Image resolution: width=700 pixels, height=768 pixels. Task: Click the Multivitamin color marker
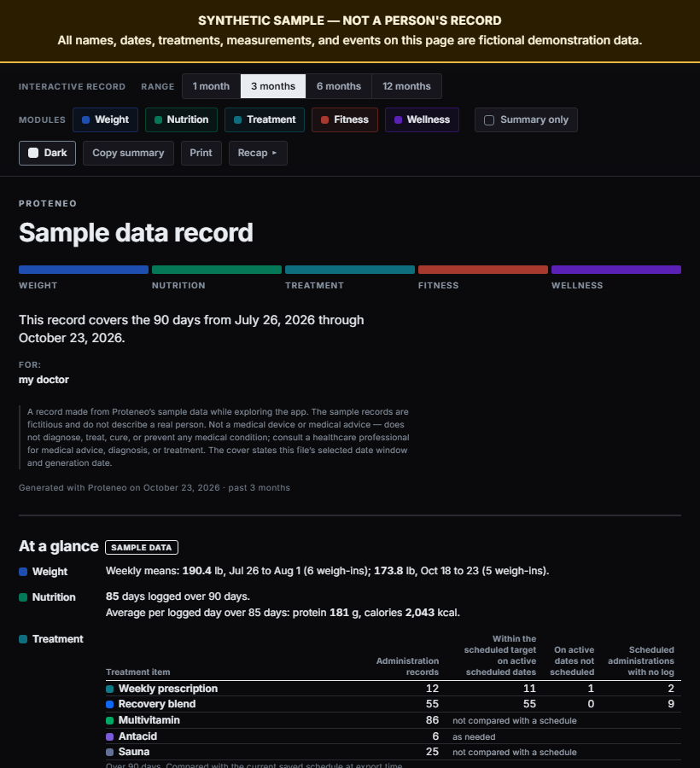[110, 720]
